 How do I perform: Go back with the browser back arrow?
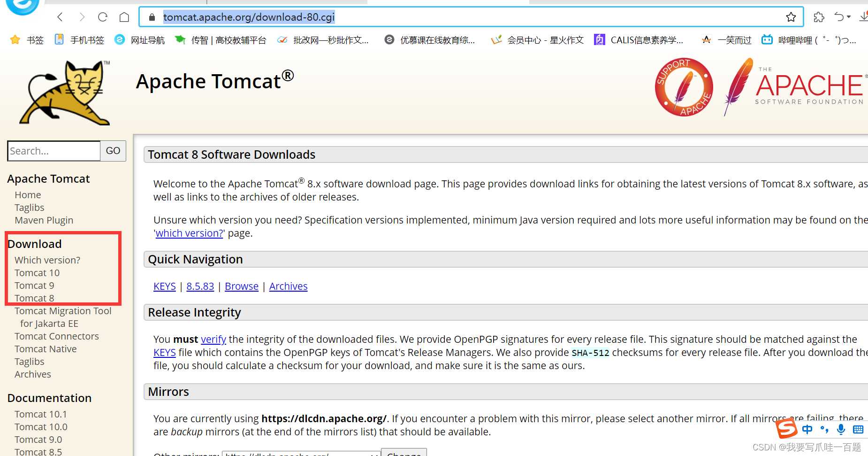tap(60, 17)
